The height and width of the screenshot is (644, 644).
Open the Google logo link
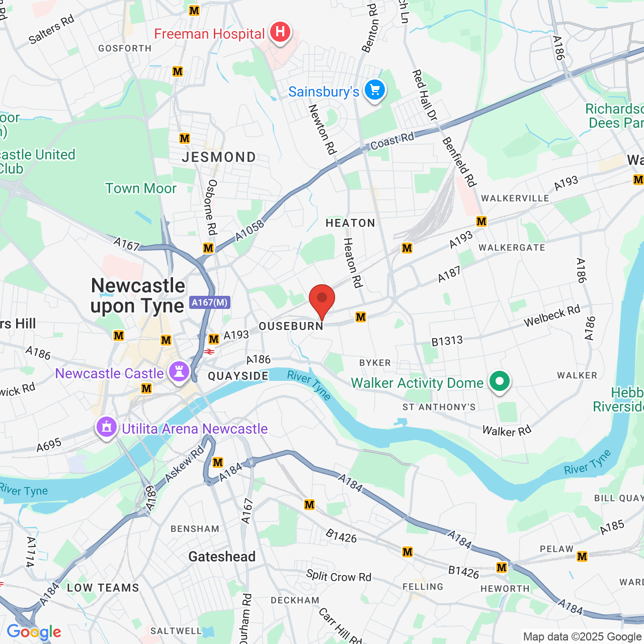pos(34,632)
